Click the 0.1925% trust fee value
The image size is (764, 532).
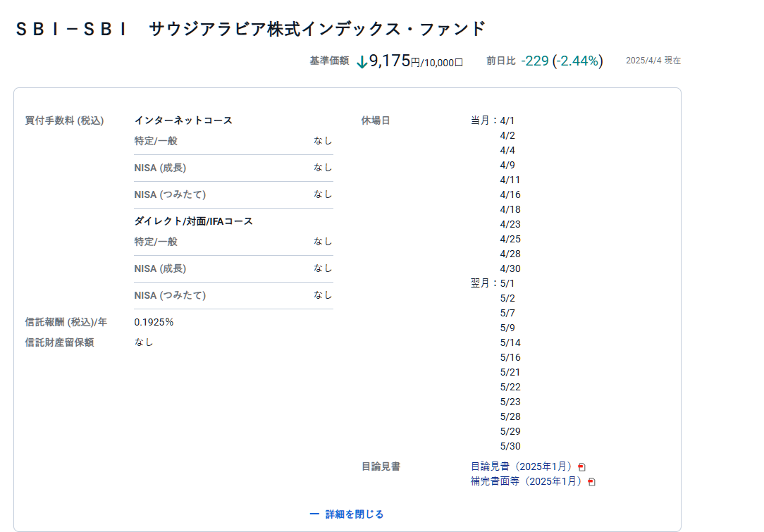coord(154,322)
